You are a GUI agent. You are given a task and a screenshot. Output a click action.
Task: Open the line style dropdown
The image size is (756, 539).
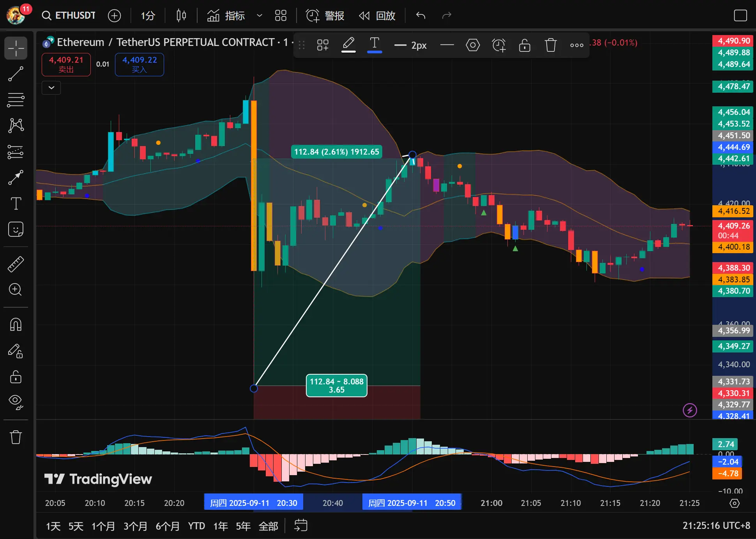pos(447,45)
